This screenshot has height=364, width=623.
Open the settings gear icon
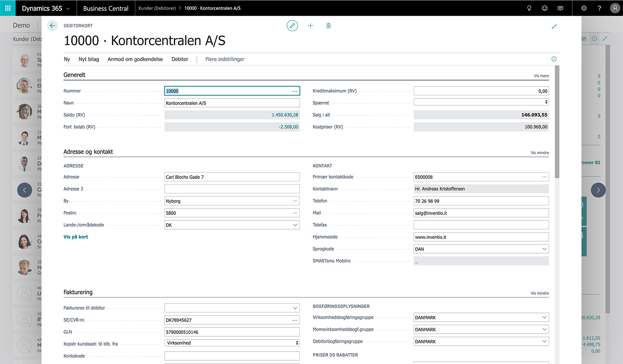pyautogui.click(x=584, y=8)
